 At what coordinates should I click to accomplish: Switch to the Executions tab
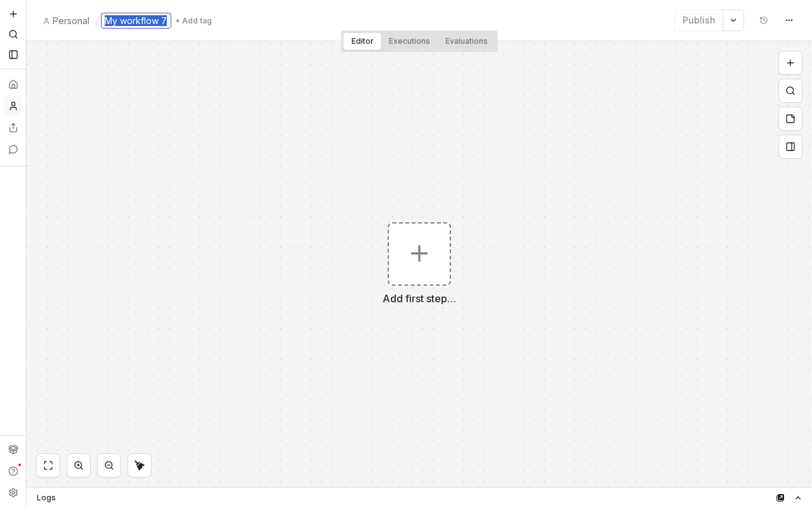pyautogui.click(x=409, y=41)
